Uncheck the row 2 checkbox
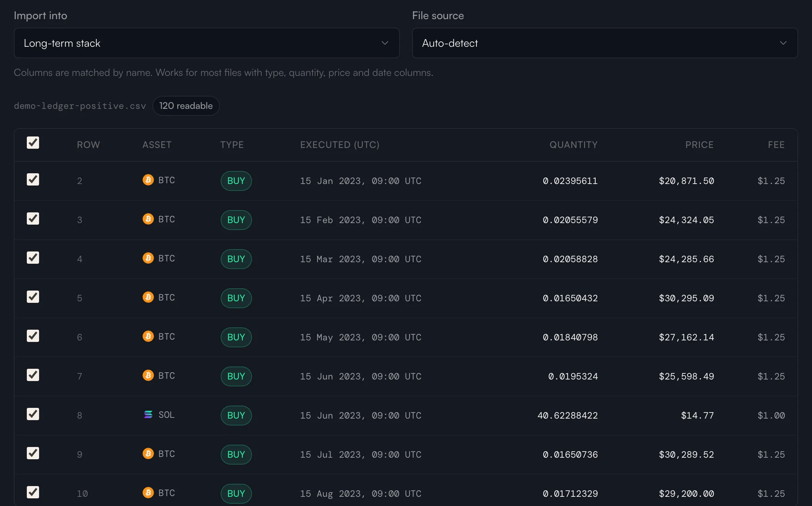The width and height of the screenshot is (812, 506). (33, 179)
